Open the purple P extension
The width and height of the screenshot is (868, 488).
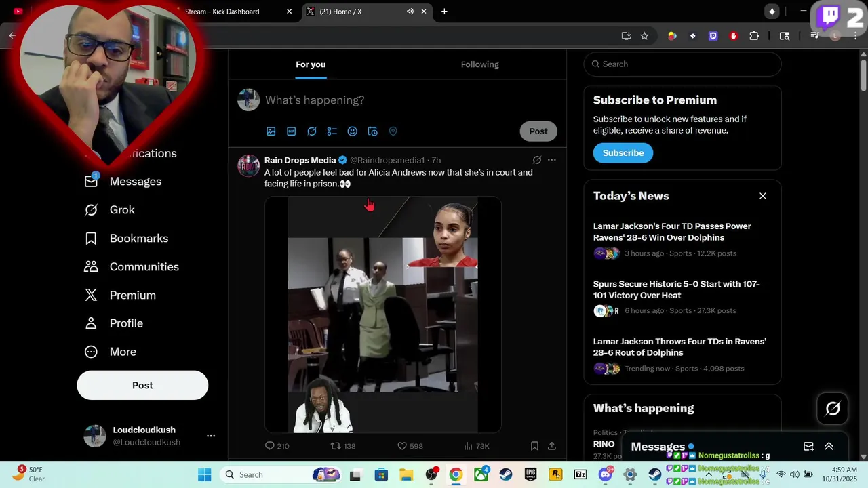click(x=713, y=36)
